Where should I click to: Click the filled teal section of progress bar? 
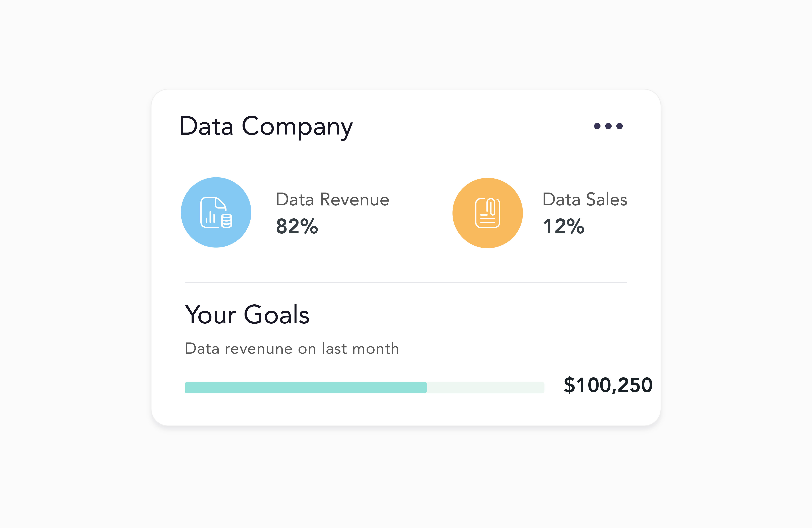[305, 388]
